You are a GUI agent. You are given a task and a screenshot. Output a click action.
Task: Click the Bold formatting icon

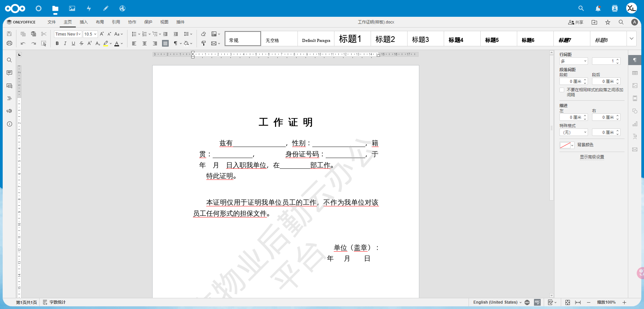[x=57, y=43]
